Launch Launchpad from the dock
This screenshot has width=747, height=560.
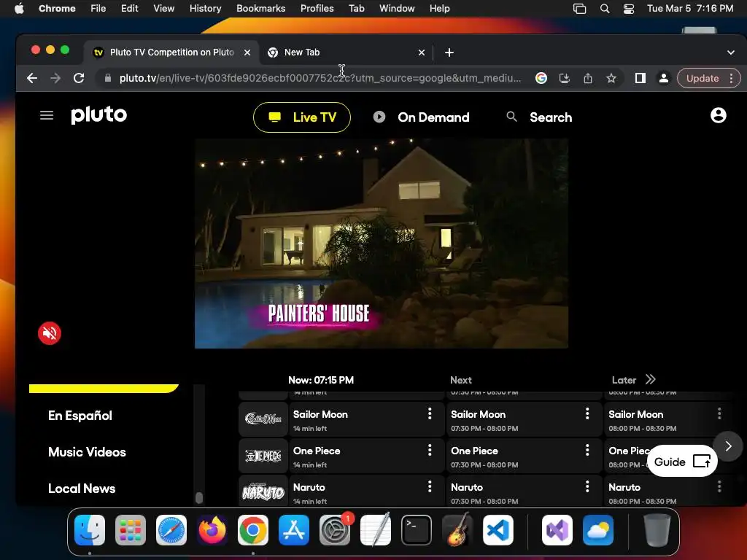coord(131,530)
